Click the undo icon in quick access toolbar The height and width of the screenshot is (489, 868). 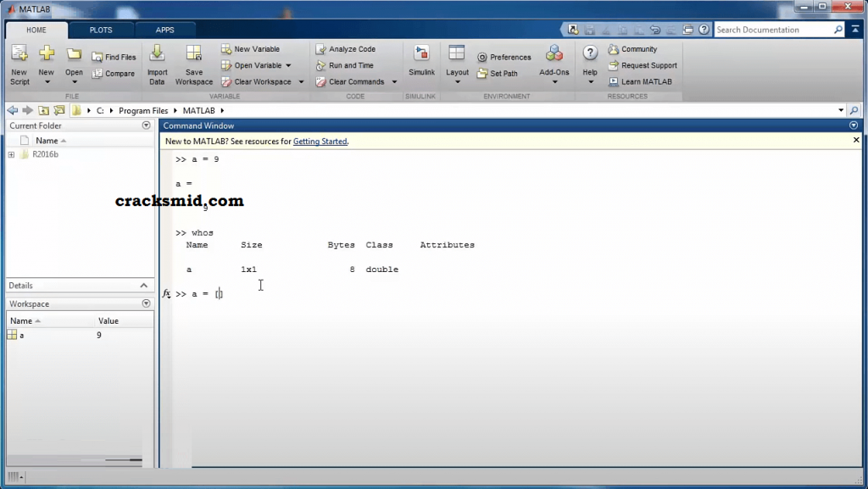tap(655, 30)
